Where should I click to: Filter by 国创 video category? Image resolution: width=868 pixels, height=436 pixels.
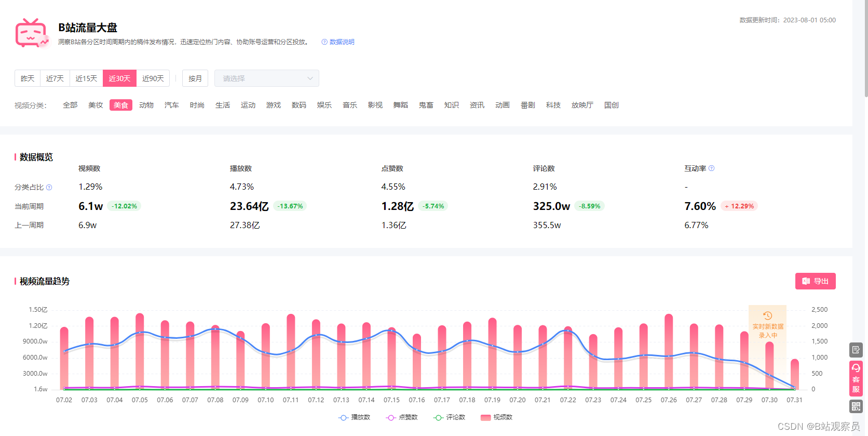tap(612, 105)
